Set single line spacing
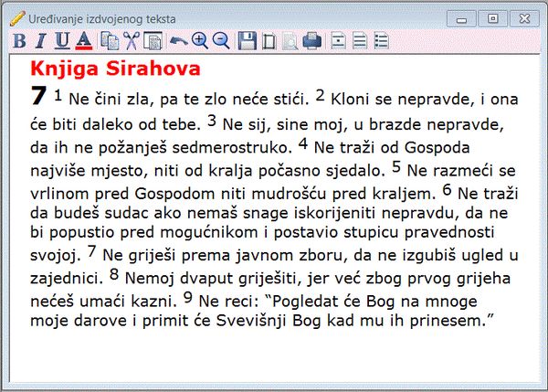The height and width of the screenshot is (392, 548). [339, 40]
